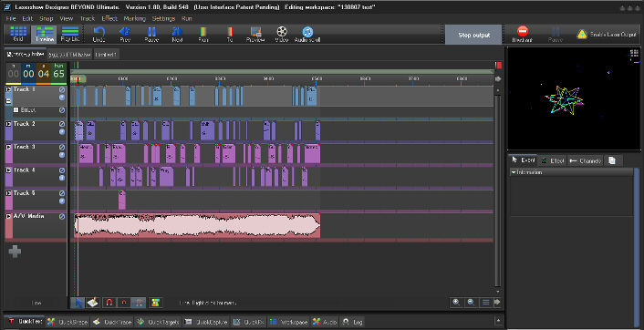Screen dimensions: 644x330
Task: Open the Effect menu
Action: tap(109, 18)
